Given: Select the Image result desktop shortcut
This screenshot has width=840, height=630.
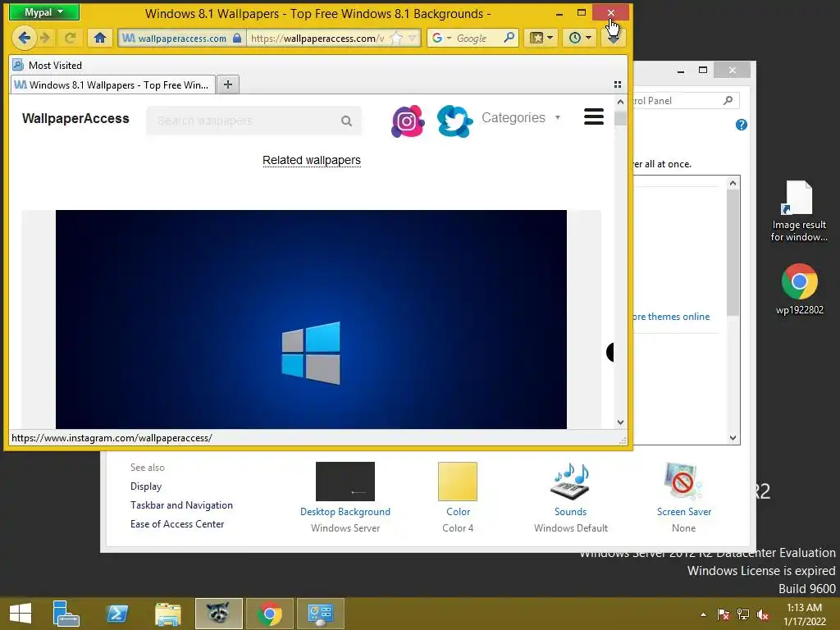Looking at the screenshot, I should 799,211.
